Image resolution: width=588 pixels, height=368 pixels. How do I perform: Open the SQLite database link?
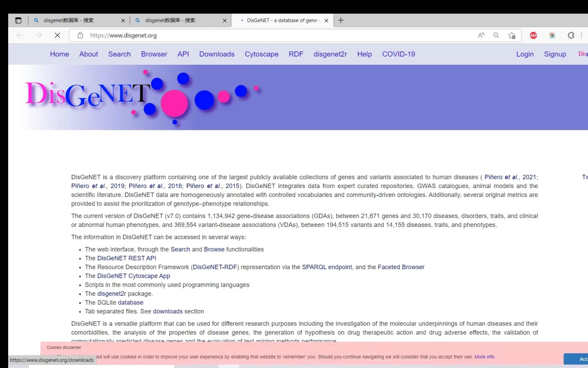130,303
